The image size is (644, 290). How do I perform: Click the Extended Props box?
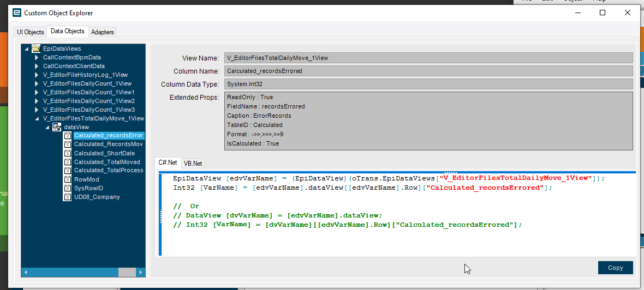(x=428, y=120)
